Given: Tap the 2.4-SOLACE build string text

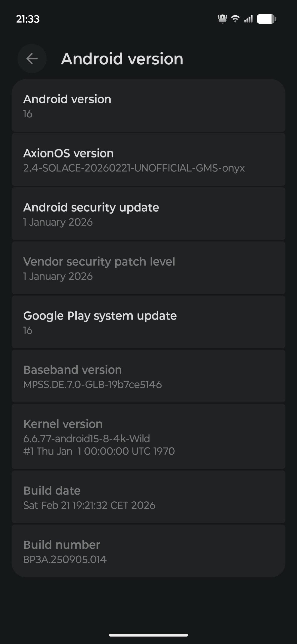Looking at the screenshot, I should (134, 168).
